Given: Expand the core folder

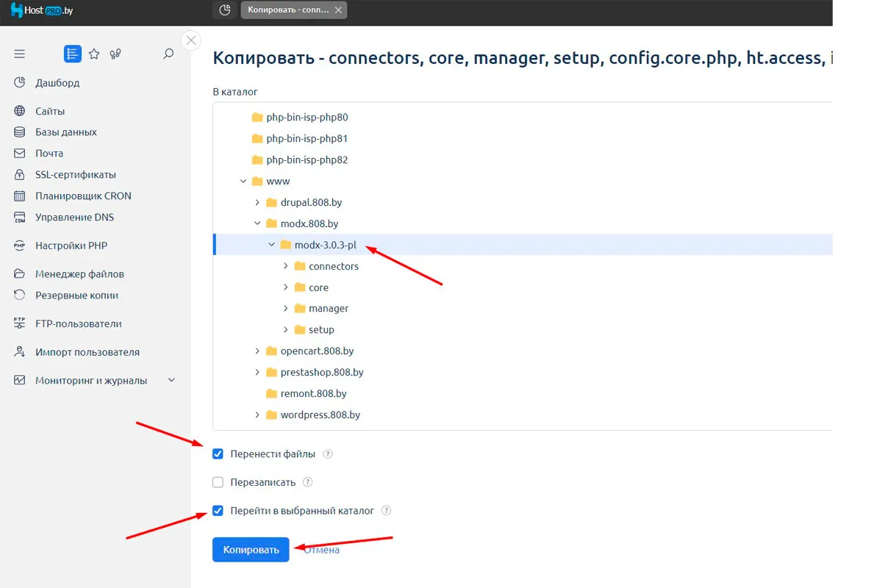Looking at the screenshot, I should click(x=286, y=287).
